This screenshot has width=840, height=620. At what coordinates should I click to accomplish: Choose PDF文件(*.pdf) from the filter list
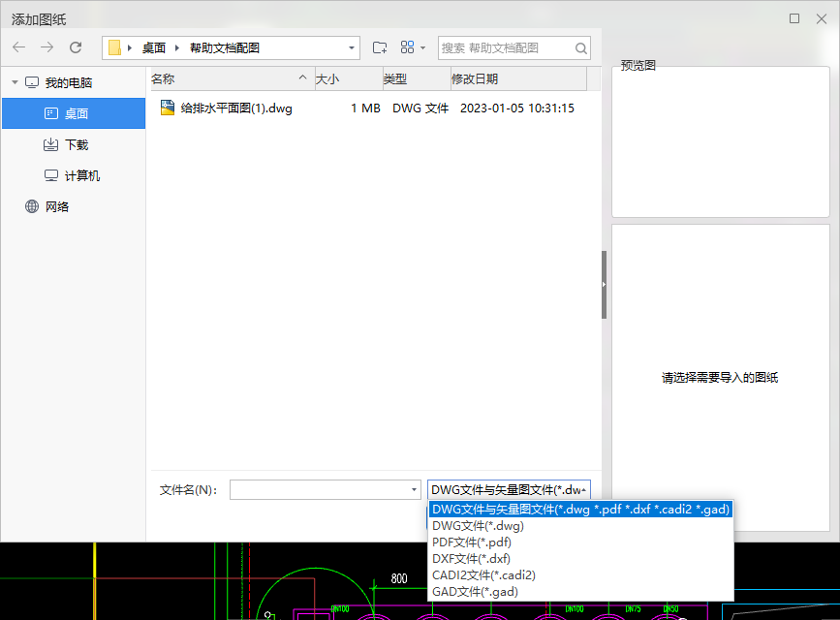[x=472, y=542]
